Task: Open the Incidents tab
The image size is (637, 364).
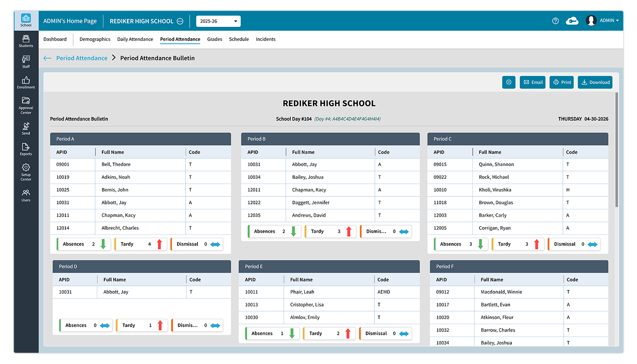Action: (266, 39)
